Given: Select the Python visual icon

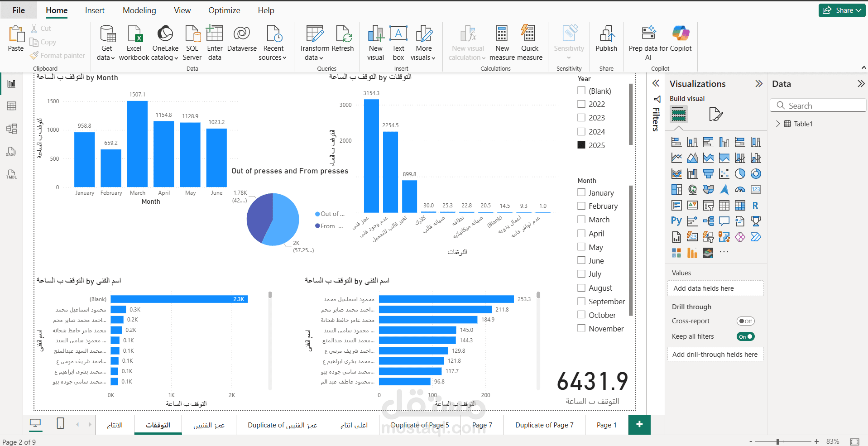Looking at the screenshot, I should (x=676, y=221).
